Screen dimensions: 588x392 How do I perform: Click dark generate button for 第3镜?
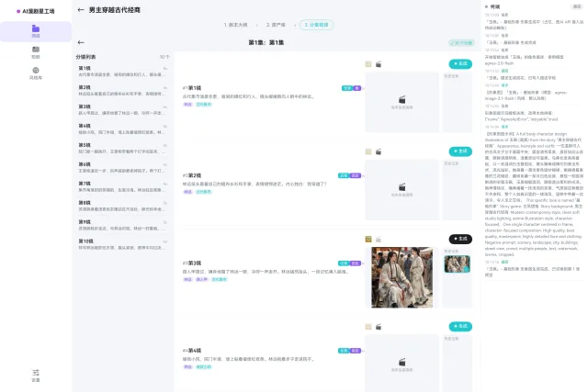(460, 239)
